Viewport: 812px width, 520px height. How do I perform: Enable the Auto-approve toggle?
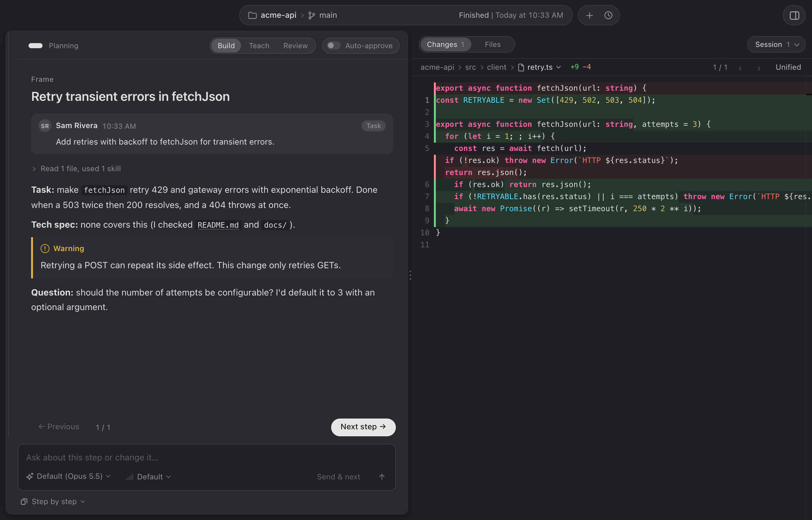(333, 46)
